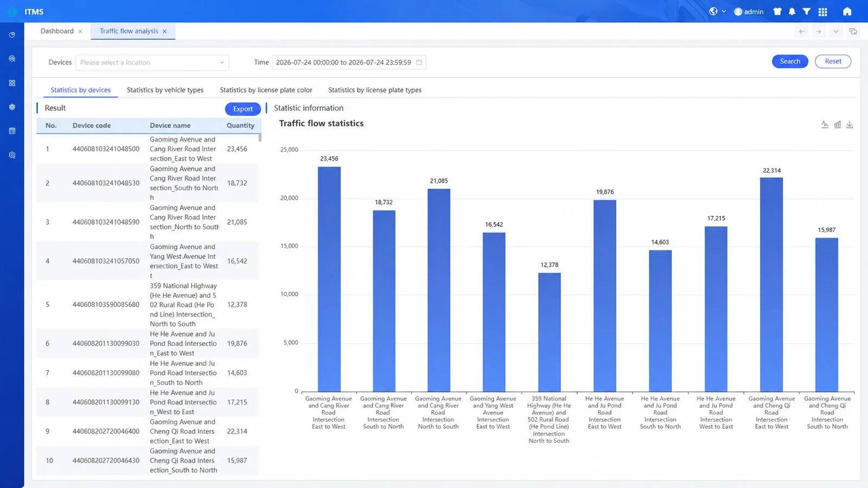Screen dimensions: 868x488
Task: Select row with code 440608201130099030
Action: [148, 344]
